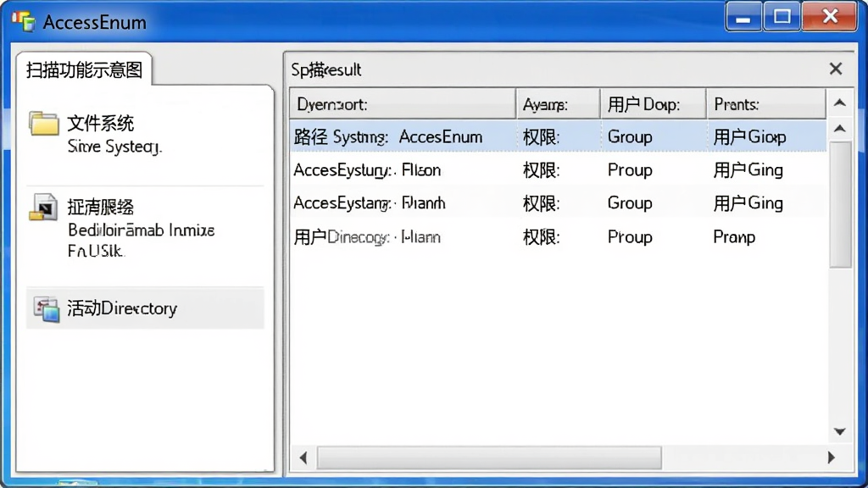Click the up arrow beside Prants: header
The image size is (868, 488).
click(x=840, y=103)
